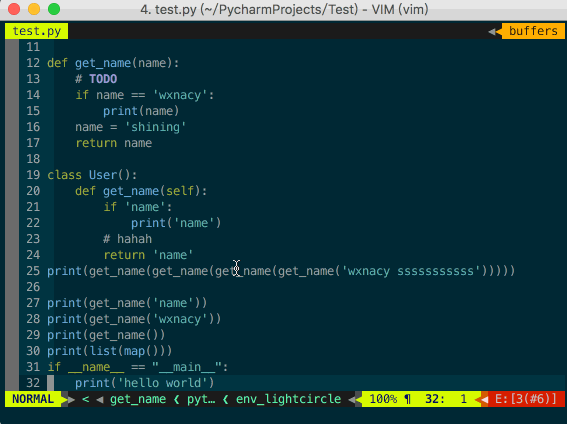567x424 pixels.
Task: Click the print('hello world') statement
Action: [145, 383]
